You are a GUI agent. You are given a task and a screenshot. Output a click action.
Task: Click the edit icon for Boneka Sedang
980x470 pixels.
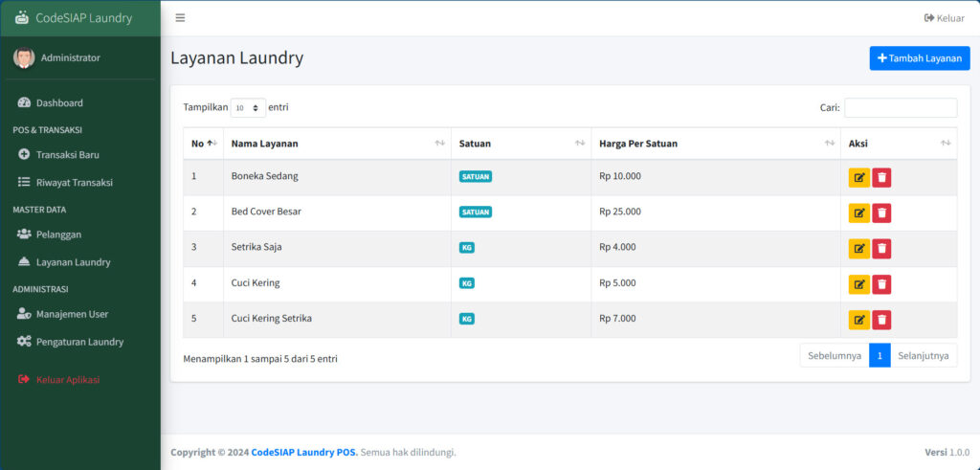coord(858,177)
